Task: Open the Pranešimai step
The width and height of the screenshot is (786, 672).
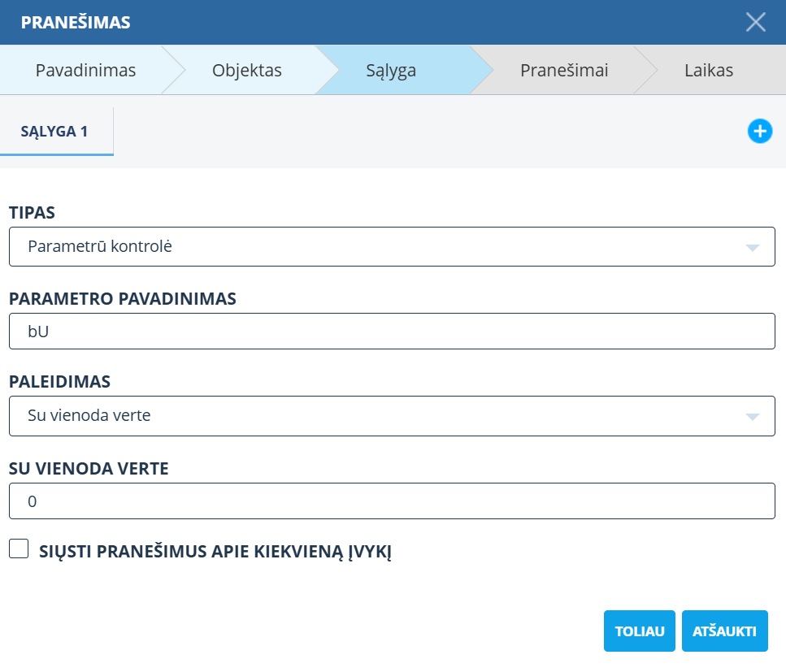Action: tap(563, 70)
